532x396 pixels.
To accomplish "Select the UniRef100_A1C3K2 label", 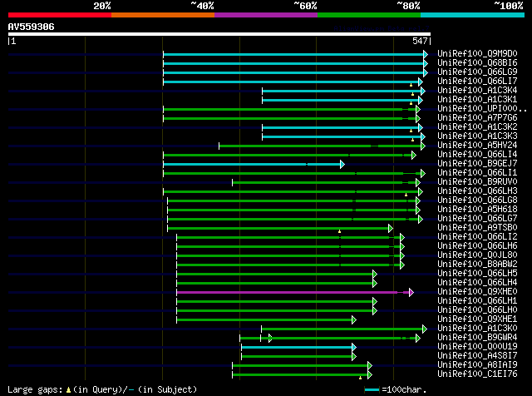I will pyautogui.click(x=477, y=127).
